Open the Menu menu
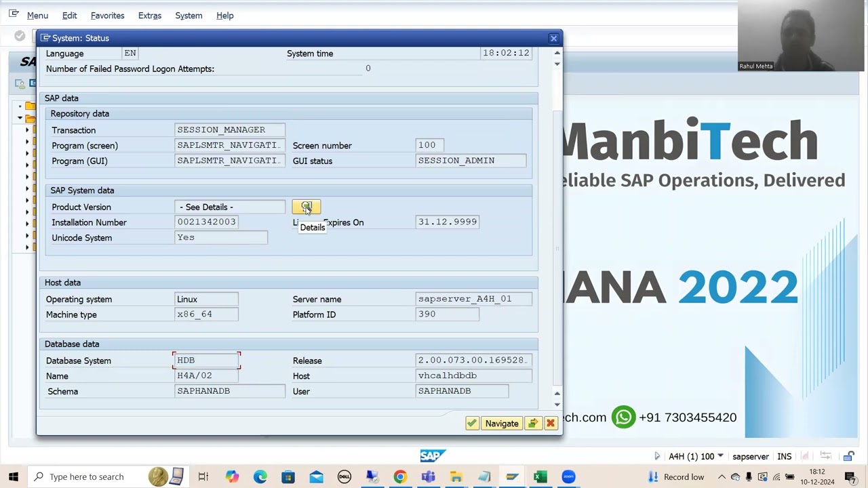This screenshot has height=488, width=868. [37, 15]
